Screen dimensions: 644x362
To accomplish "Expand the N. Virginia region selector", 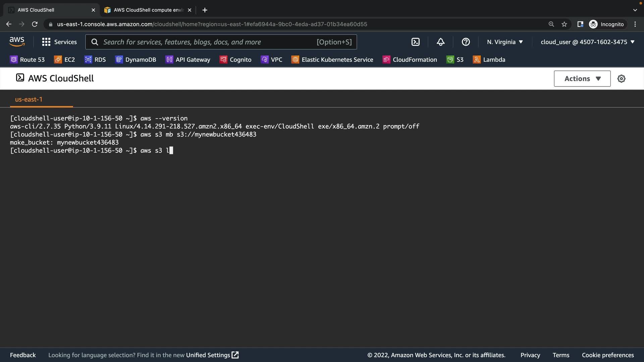I will pyautogui.click(x=505, y=42).
